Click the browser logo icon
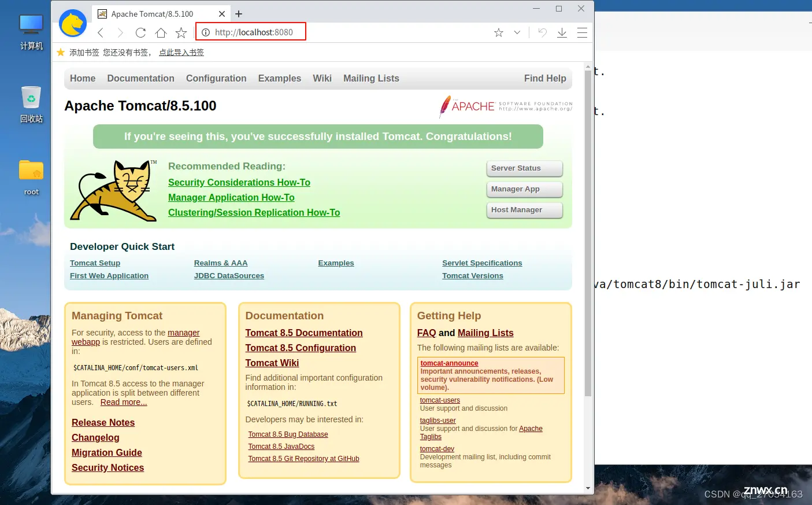The width and height of the screenshot is (812, 505). tap(73, 23)
